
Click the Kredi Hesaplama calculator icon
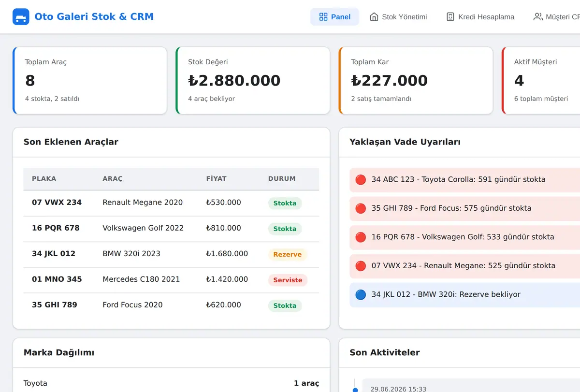click(450, 17)
